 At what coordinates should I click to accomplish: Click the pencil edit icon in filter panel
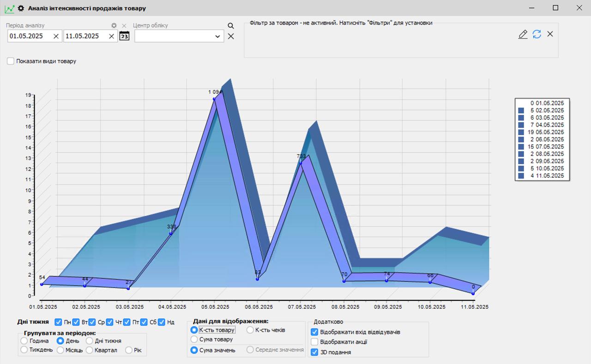tap(523, 34)
